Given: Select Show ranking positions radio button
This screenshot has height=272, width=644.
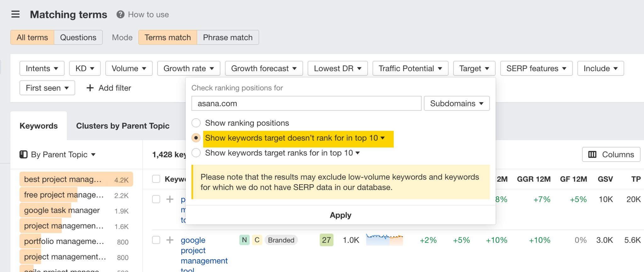Looking at the screenshot, I should pyautogui.click(x=196, y=123).
